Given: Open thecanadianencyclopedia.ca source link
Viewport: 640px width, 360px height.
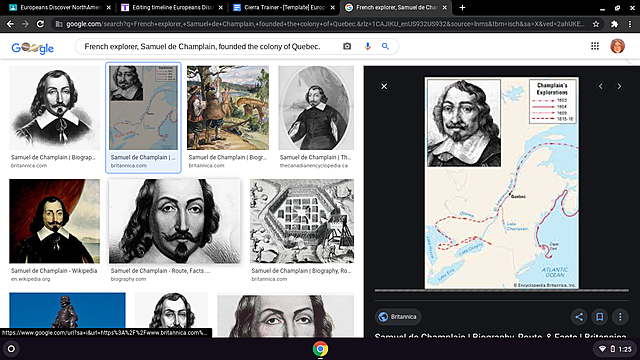Looking at the screenshot, I should click(313, 165).
